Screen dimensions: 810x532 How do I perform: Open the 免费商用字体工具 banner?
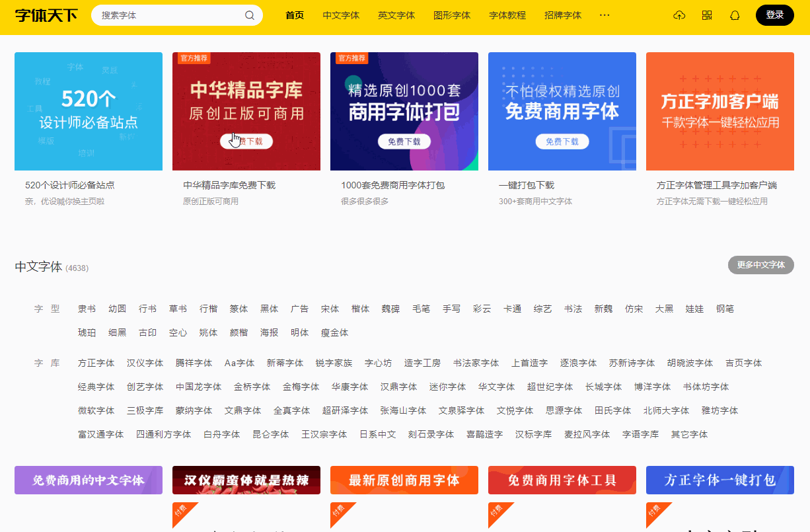pyautogui.click(x=562, y=480)
